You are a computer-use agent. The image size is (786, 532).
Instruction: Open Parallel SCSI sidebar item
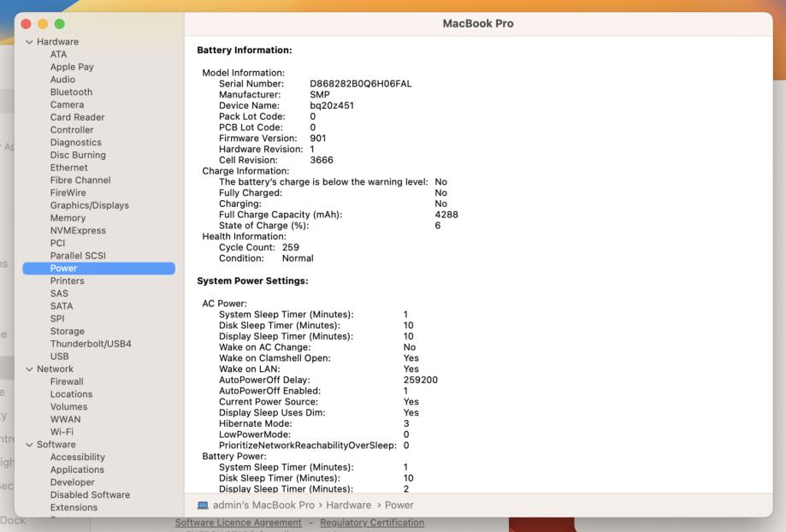(78, 256)
